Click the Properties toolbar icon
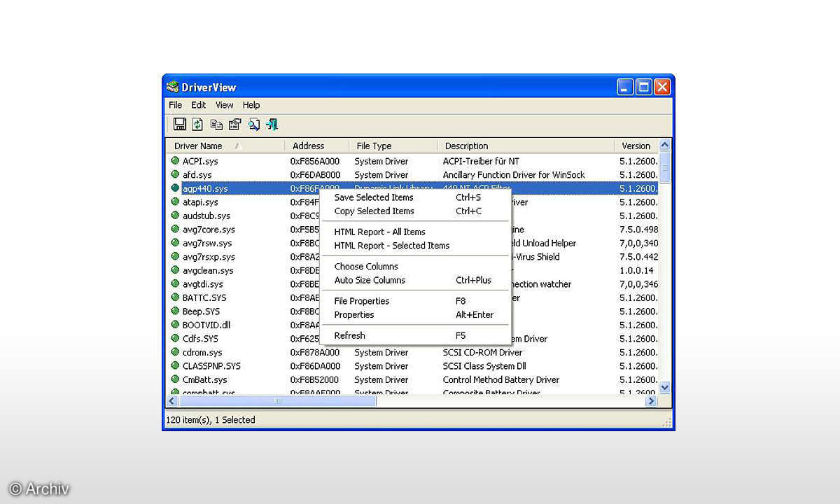The width and height of the screenshot is (840, 504). coord(234,124)
